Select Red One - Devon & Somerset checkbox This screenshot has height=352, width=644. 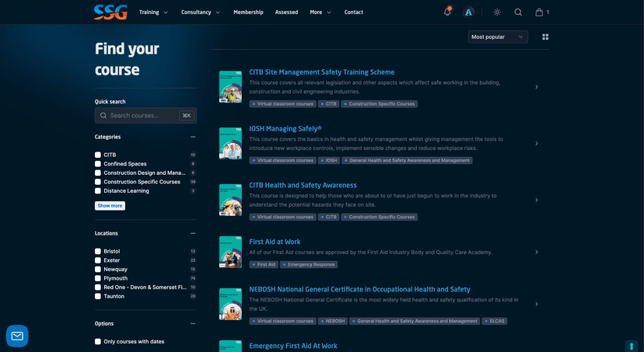coord(98,288)
